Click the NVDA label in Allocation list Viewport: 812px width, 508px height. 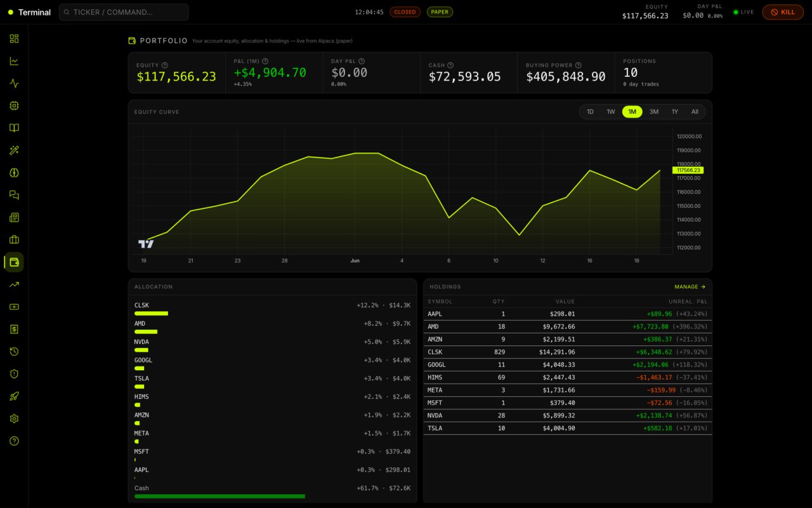[141, 342]
